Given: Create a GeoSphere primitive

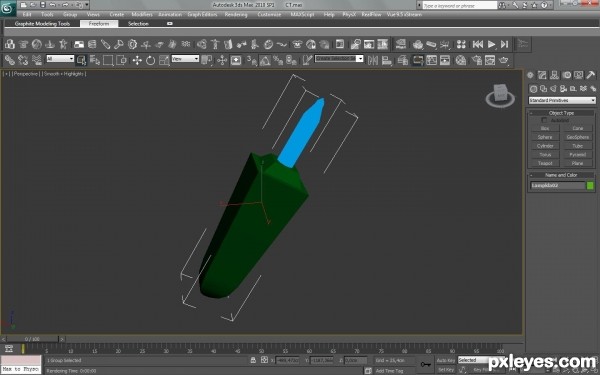Looking at the screenshot, I should click(x=577, y=137).
